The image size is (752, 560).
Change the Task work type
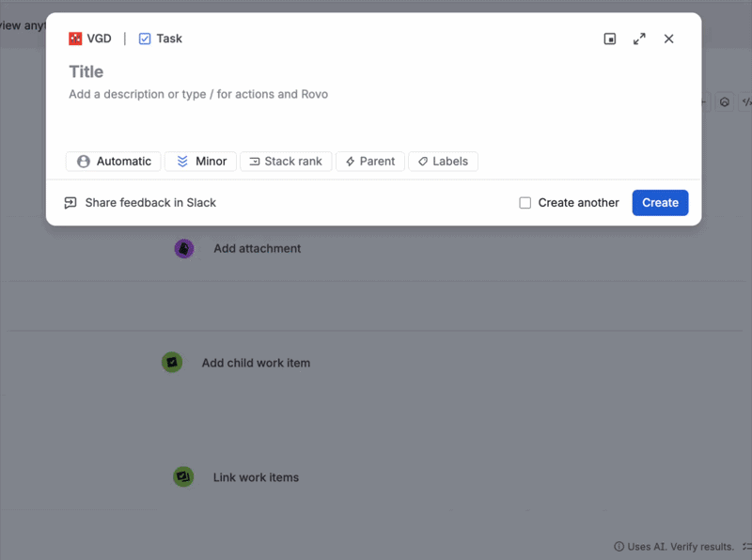[x=160, y=39]
